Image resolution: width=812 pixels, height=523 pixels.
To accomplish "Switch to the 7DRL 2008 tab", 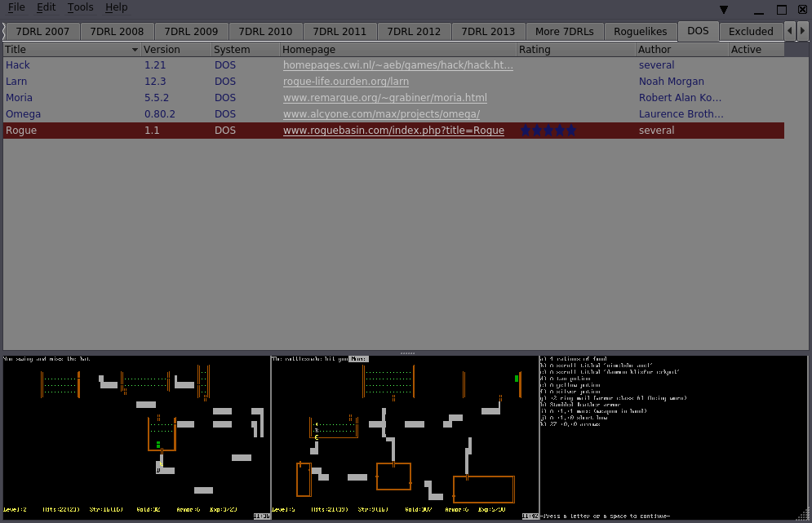I will pyautogui.click(x=117, y=32).
